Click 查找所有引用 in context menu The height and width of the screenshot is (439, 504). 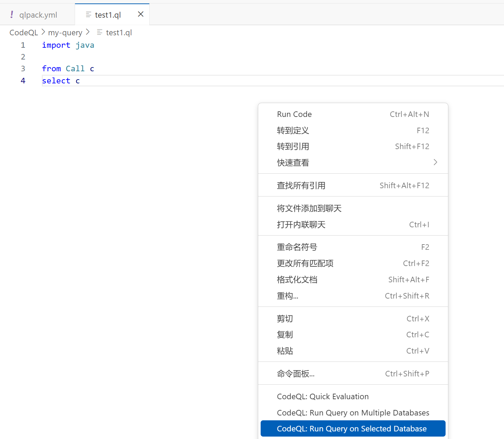click(301, 185)
